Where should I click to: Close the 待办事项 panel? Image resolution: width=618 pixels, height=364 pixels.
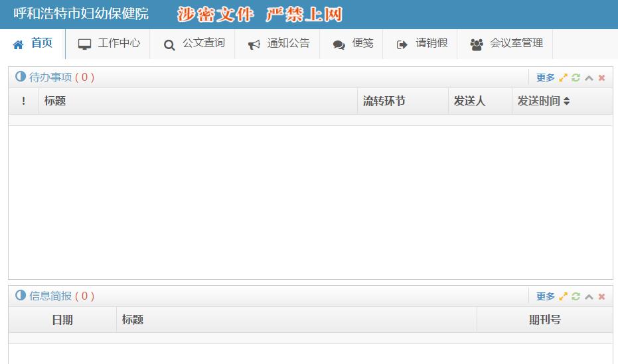click(601, 78)
